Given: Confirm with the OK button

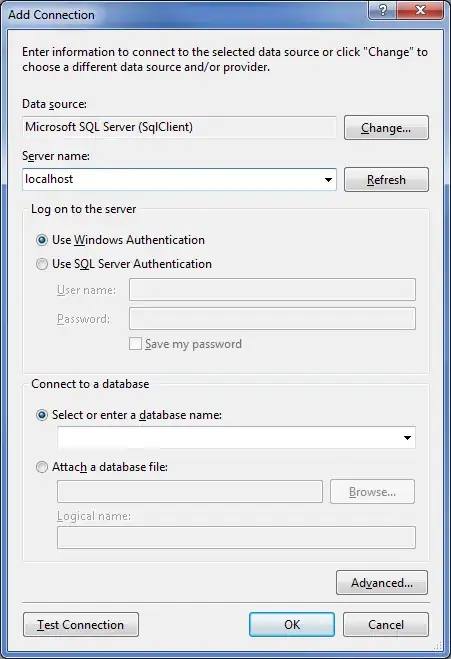Looking at the screenshot, I should click(292, 625).
